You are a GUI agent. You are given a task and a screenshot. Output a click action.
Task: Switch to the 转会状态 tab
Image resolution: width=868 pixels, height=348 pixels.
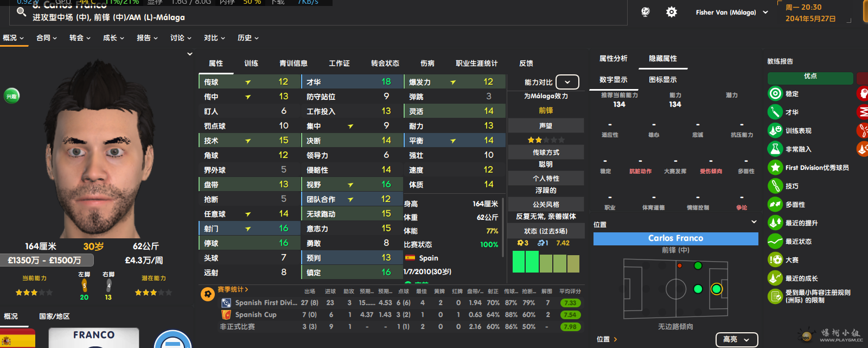pos(385,64)
